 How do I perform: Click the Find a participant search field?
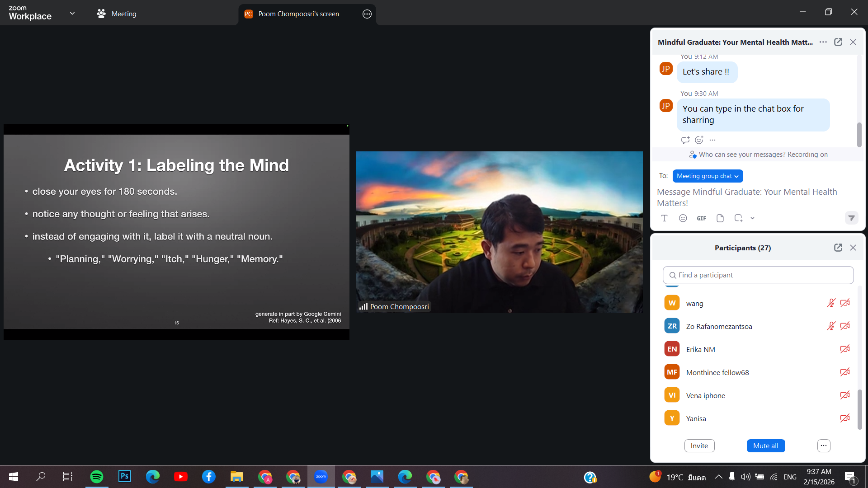(758, 275)
